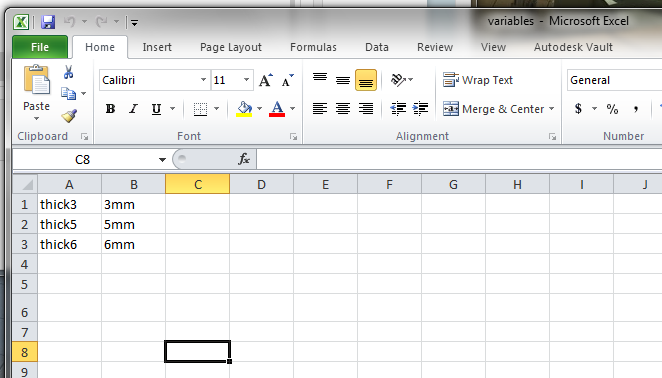Align text left
This screenshot has width=662, height=378.
coord(320,109)
